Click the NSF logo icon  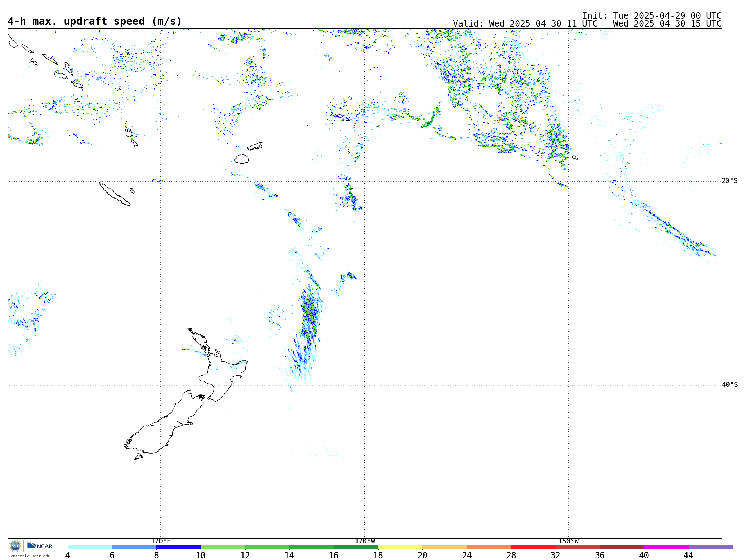[15, 546]
